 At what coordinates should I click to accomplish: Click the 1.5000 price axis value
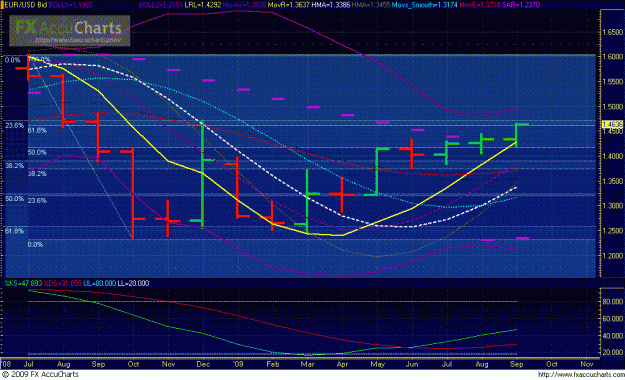[x=613, y=106]
